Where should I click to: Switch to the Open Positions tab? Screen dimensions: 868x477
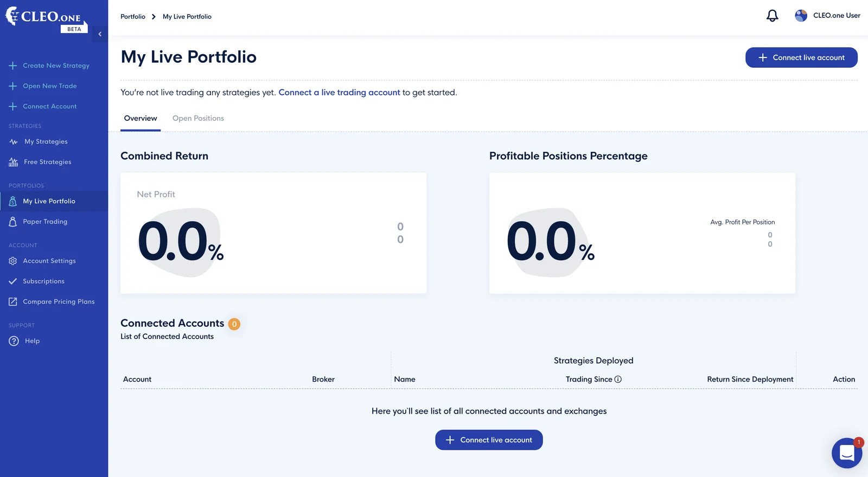198,118
